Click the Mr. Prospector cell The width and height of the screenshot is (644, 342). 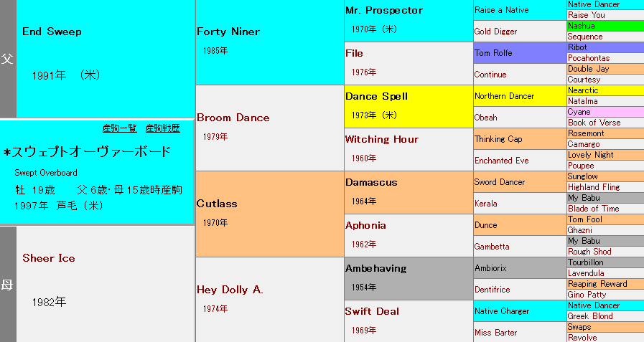(409, 21)
